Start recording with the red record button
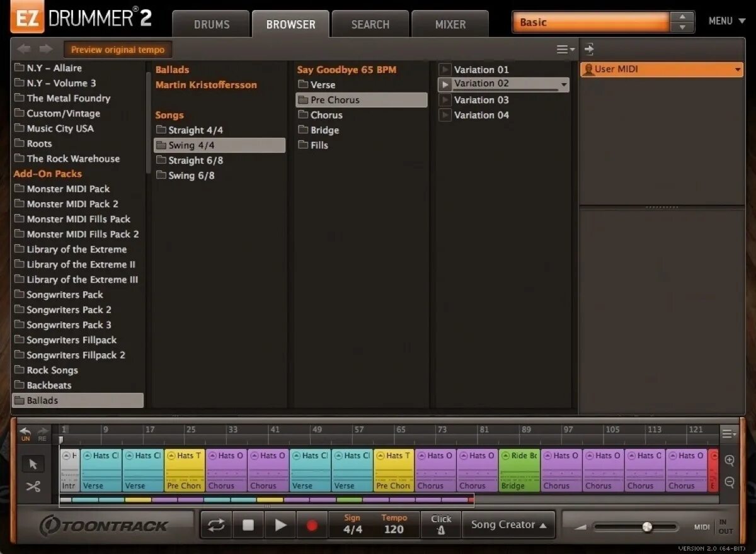Viewport: 756px width, 554px height. coord(312,524)
